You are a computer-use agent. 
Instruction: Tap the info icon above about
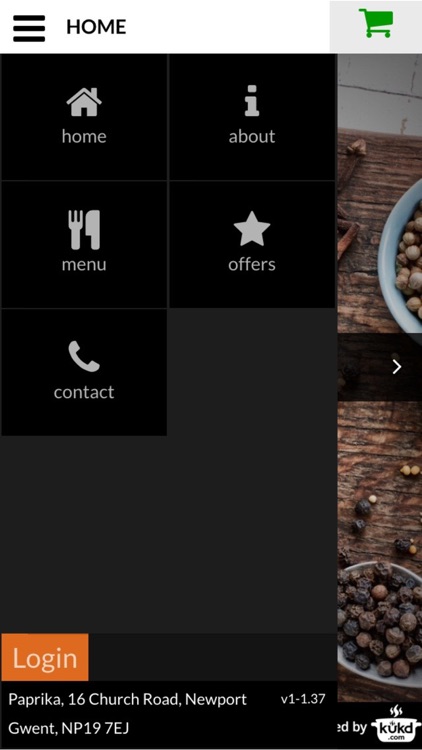pyautogui.click(x=252, y=101)
